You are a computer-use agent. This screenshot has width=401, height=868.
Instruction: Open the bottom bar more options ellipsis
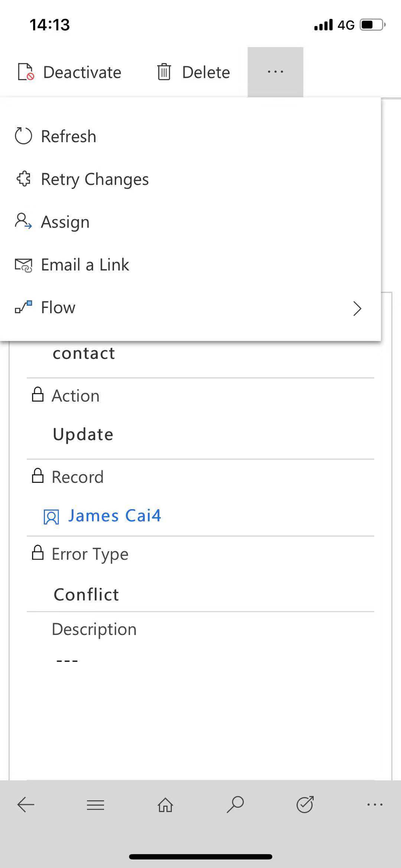point(375,805)
